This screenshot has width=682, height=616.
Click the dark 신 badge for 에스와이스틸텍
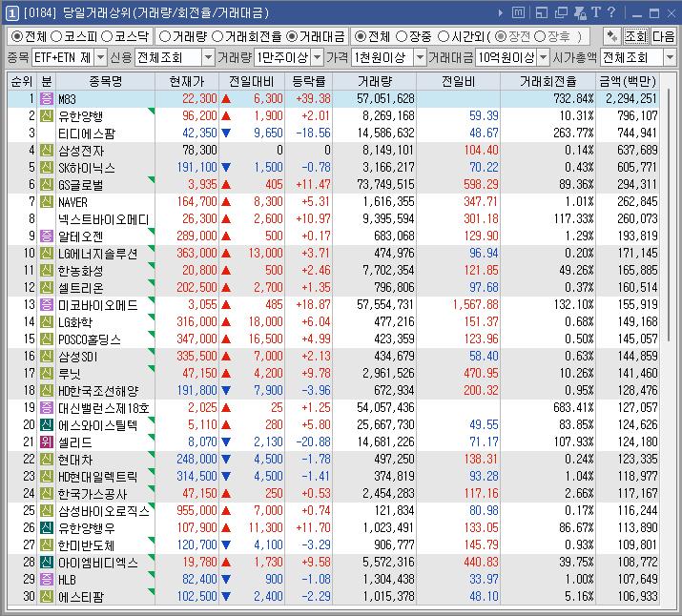tap(47, 424)
